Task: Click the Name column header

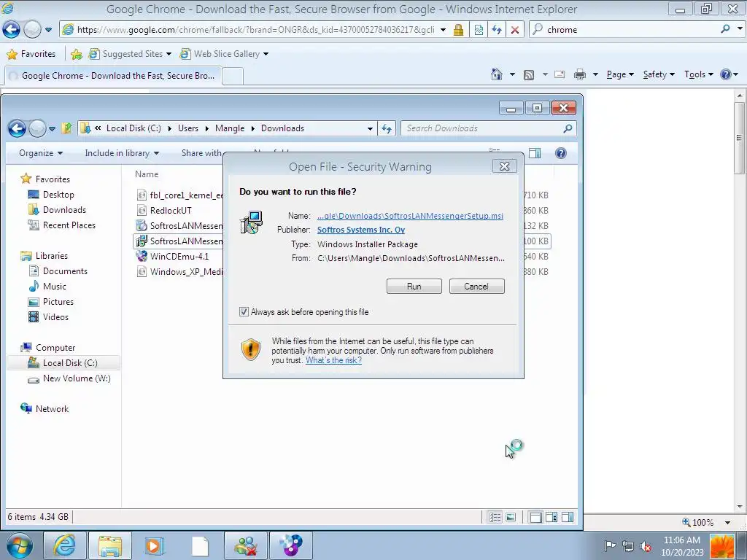Action: [147, 174]
